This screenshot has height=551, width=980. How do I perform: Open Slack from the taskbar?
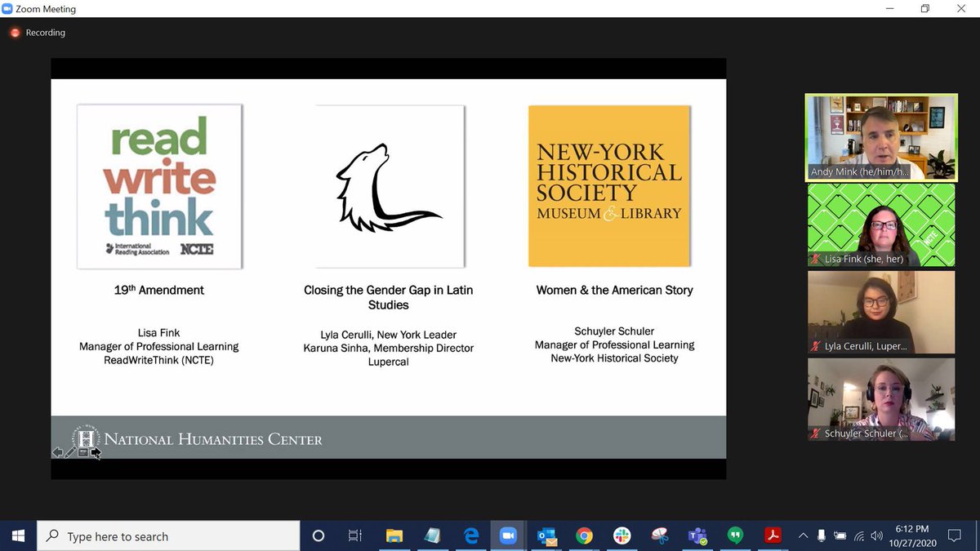pyautogui.click(x=622, y=536)
